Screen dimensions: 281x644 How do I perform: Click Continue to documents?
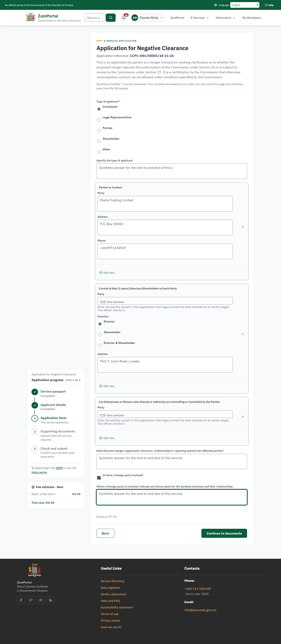click(x=224, y=533)
